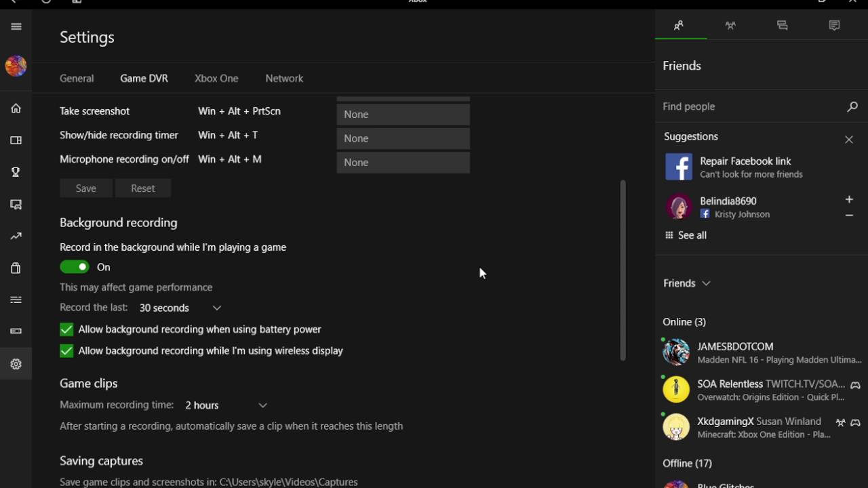Uncheck background recording while using wireless display
Image resolution: width=868 pixels, height=488 pixels.
[x=66, y=351]
